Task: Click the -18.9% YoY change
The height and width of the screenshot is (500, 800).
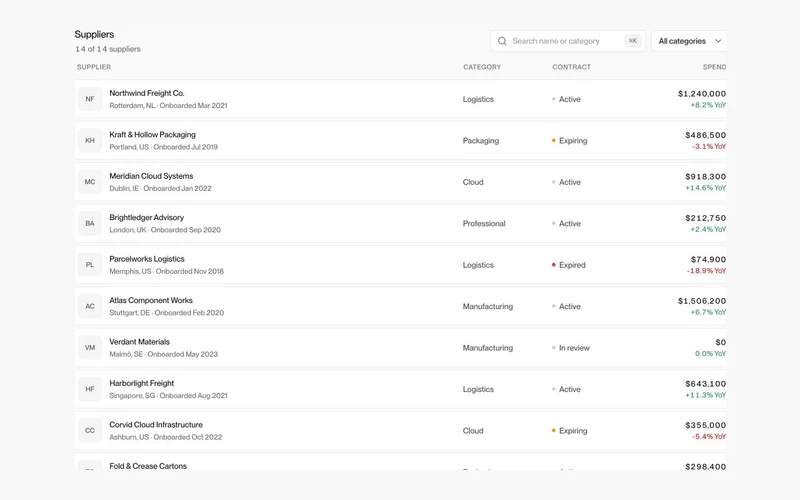Action: [707, 270]
